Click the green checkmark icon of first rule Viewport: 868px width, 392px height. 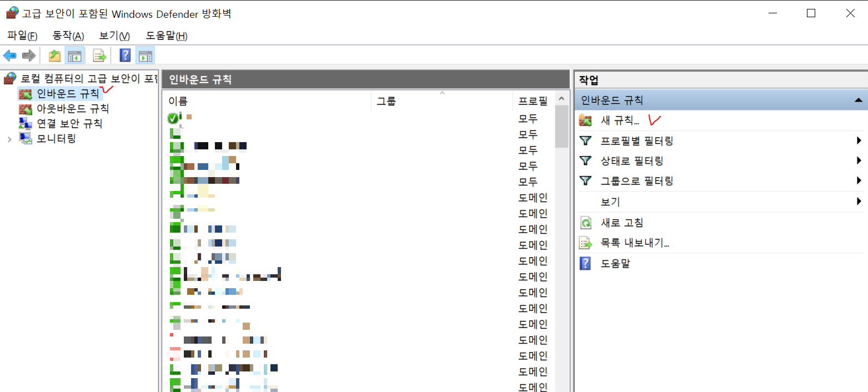coord(173,118)
